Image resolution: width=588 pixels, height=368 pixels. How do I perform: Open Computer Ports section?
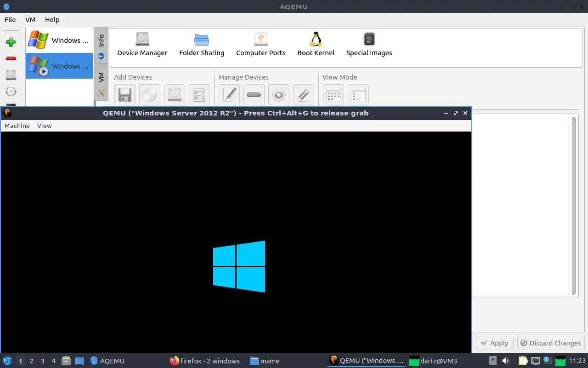point(261,45)
